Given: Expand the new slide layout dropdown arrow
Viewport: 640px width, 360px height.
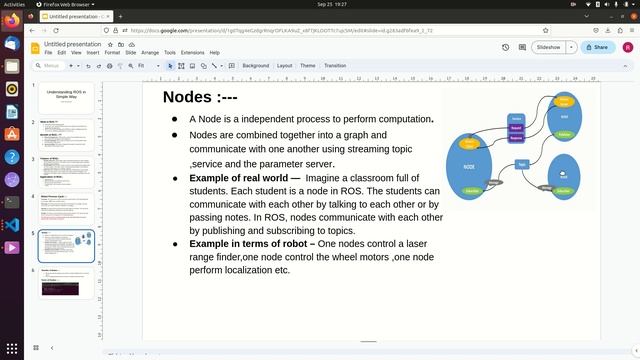Looking at the screenshot, I should pos(78,66).
